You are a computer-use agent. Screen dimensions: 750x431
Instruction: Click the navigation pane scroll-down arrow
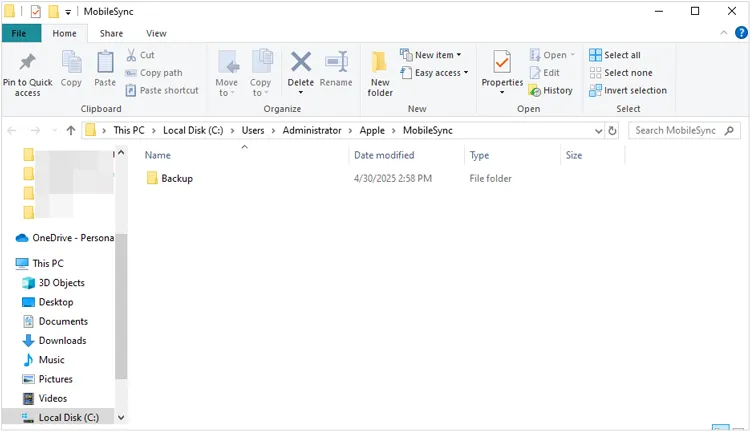121,418
